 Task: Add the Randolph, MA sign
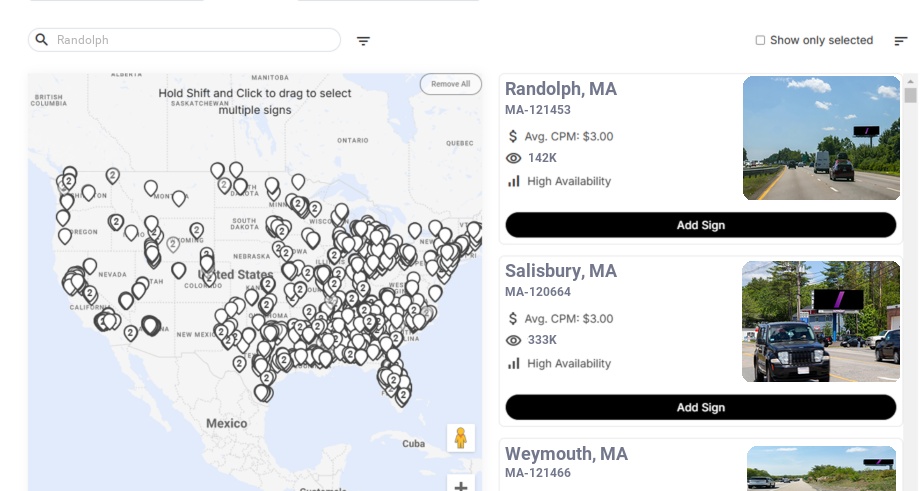coord(700,225)
